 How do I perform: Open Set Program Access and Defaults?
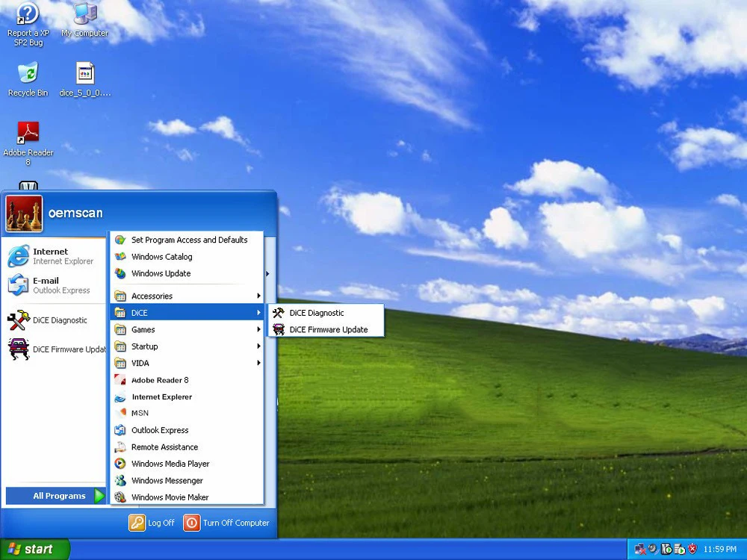[187, 240]
